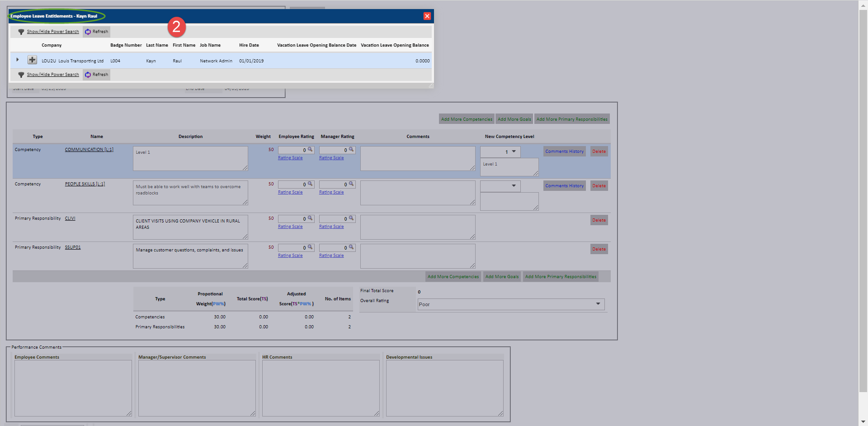868x426 pixels.
Task: Click the Developmental Issues text area
Action: click(x=445, y=388)
